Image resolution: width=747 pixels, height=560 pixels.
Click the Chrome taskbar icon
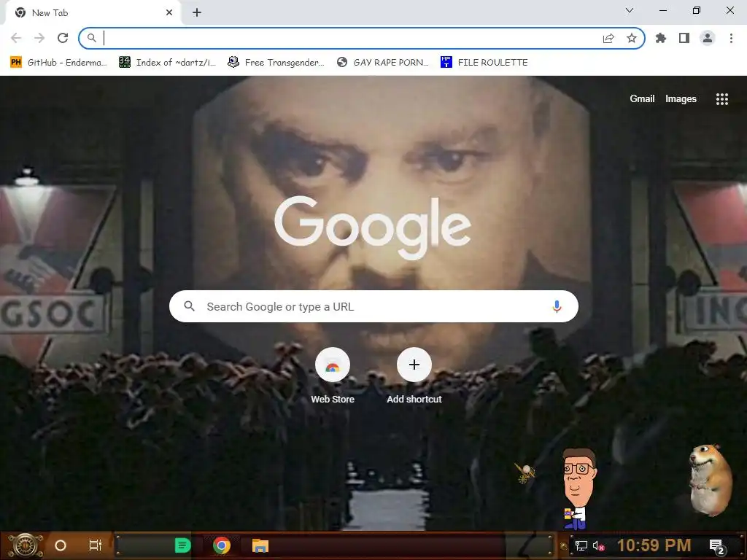coord(222,545)
